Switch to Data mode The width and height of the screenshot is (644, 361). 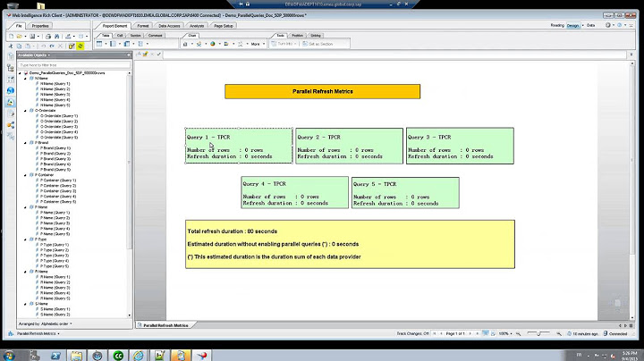point(590,25)
